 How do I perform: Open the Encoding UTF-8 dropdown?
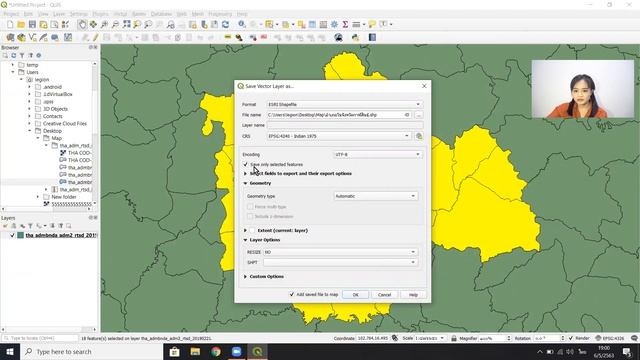[378, 155]
